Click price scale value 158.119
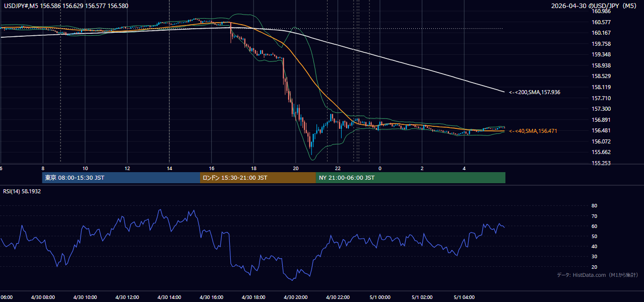This screenshot has height=302, width=644. pyautogui.click(x=601, y=87)
